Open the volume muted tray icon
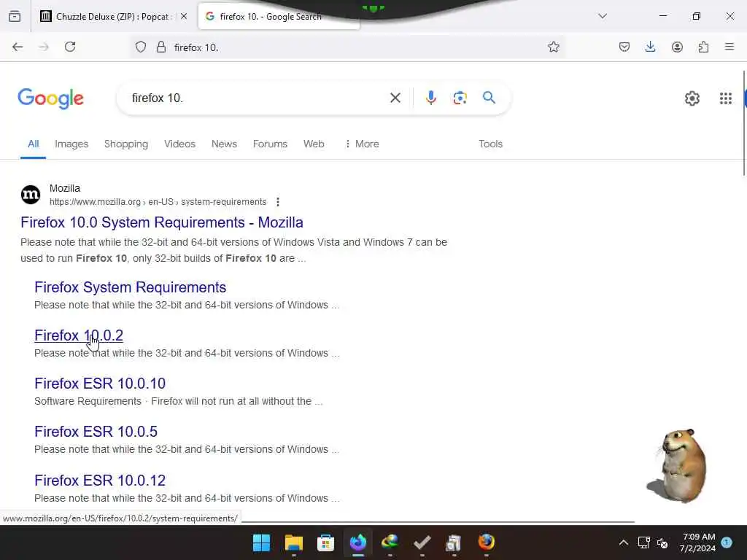Image resolution: width=747 pixels, height=560 pixels. (662, 542)
